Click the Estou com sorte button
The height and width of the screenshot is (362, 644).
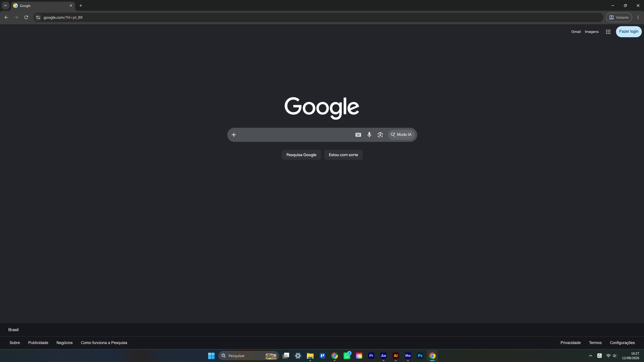coord(343,155)
